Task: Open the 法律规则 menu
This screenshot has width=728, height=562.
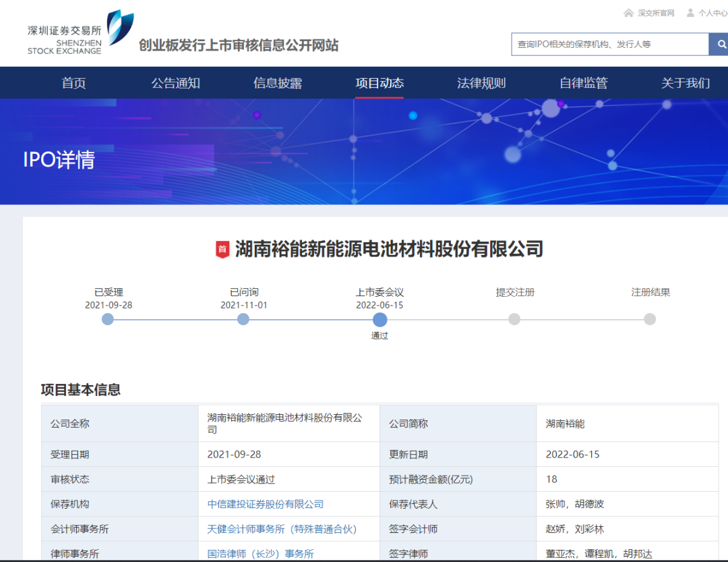Action: (481, 83)
